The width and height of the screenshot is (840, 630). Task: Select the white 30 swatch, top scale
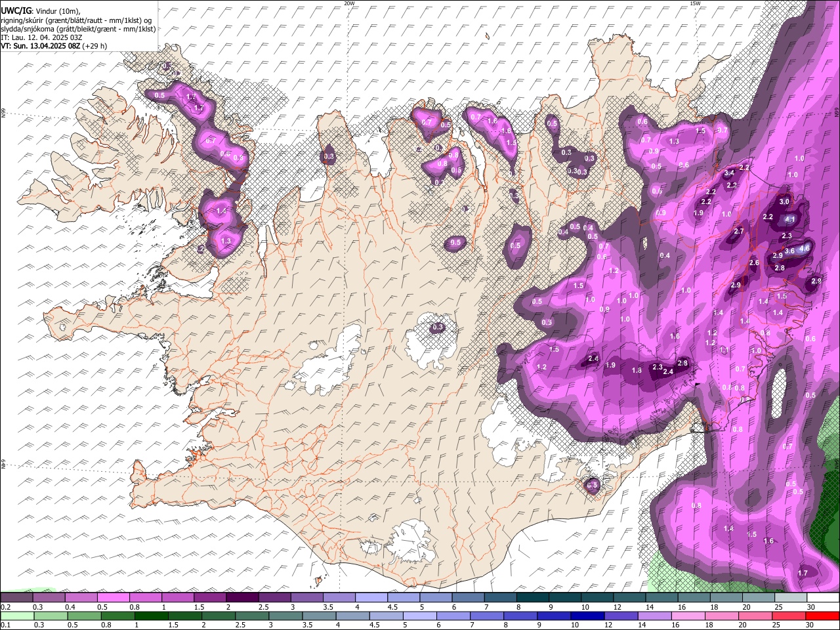822,597
